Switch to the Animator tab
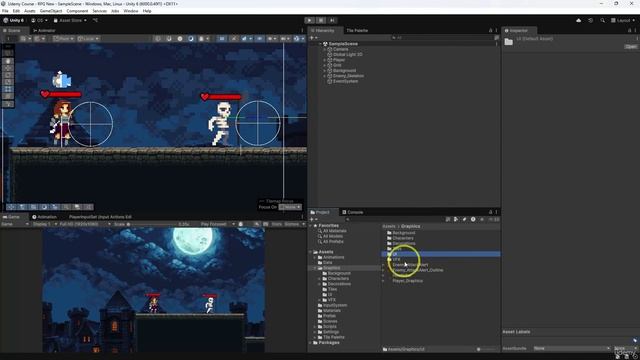 point(44,30)
